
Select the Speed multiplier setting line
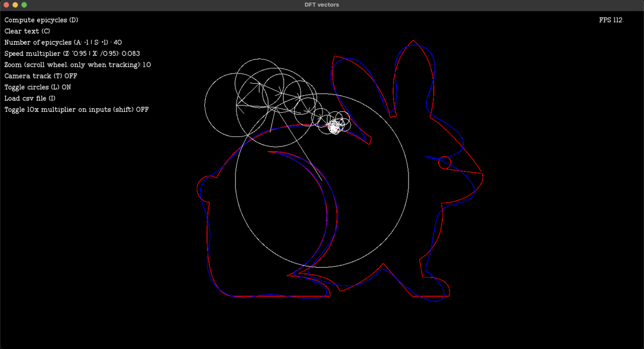click(72, 53)
